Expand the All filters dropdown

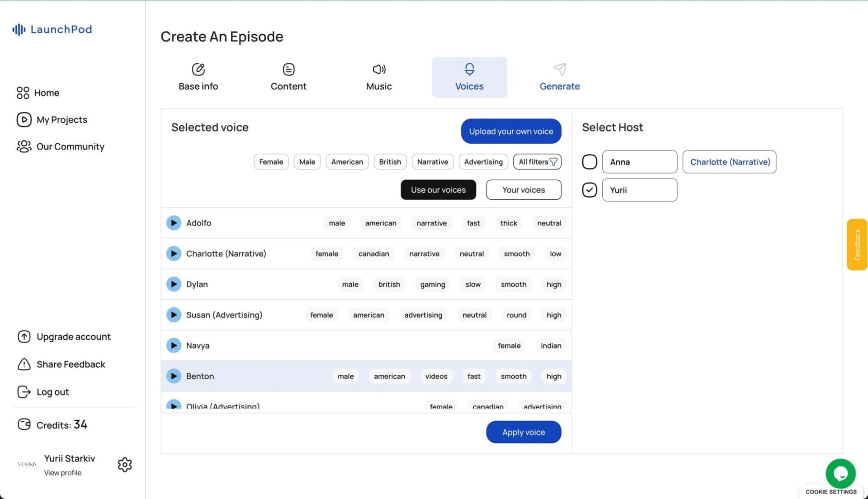tap(537, 162)
